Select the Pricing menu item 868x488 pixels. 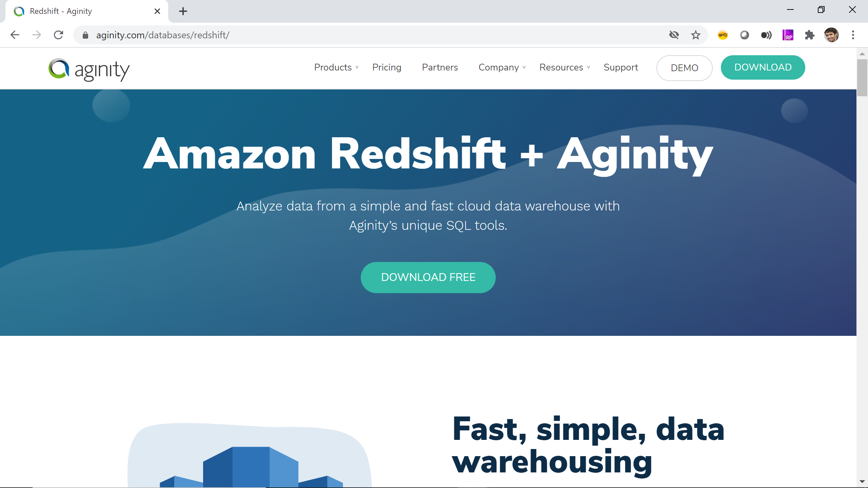[386, 67]
